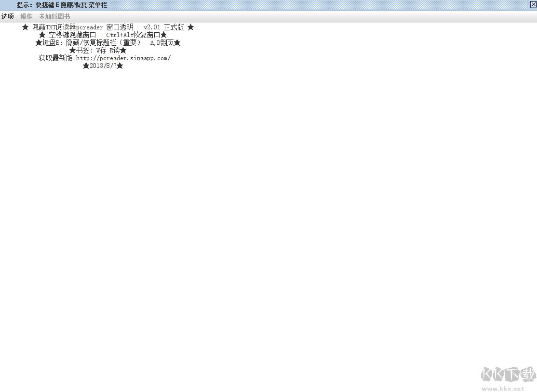Open the pcreader.sinaapp.com link
The width and height of the screenshot is (537, 392).
coord(123,58)
